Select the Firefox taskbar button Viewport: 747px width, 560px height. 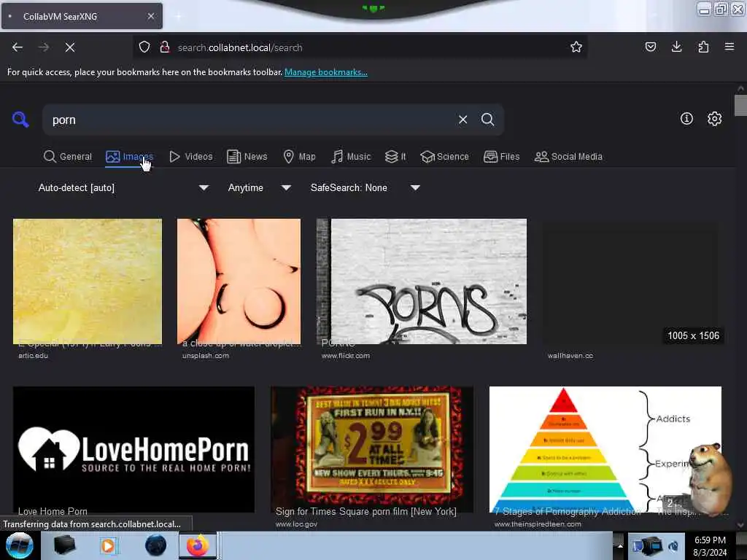click(198, 545)
